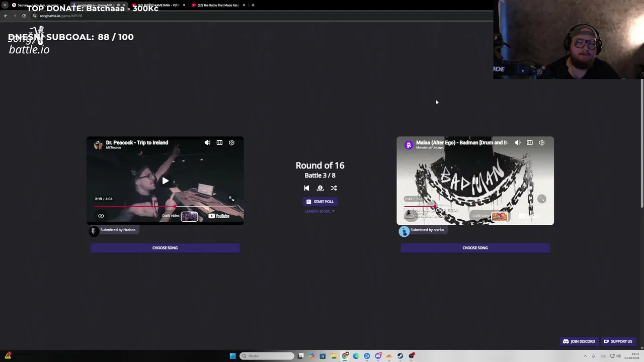Image resolution: width=644 pixels, height=362 pixels.
Task: Open Discord from the taskbar
Action: [378, 356]
